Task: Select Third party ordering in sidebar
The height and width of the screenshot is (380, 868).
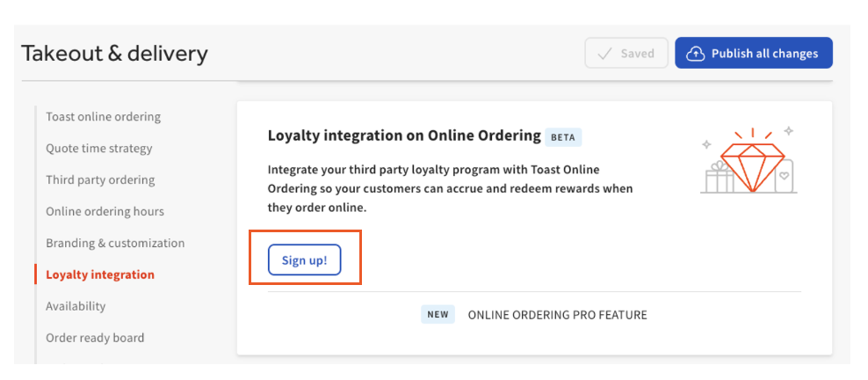Action: [100, 180]
